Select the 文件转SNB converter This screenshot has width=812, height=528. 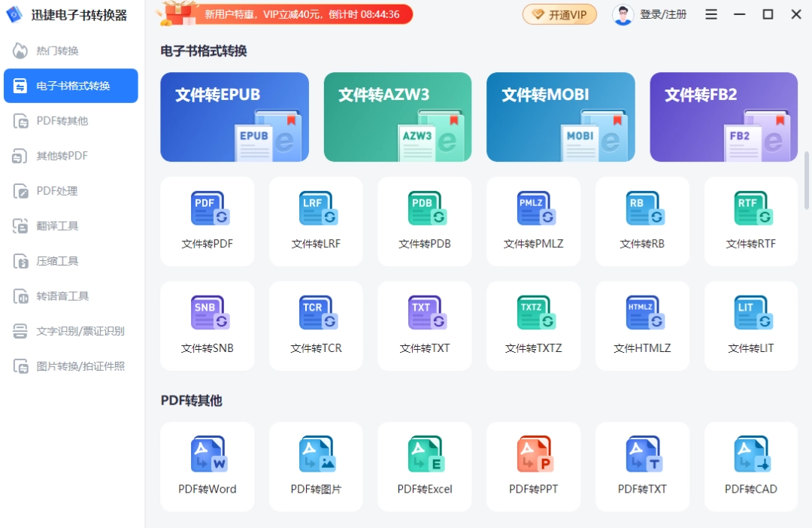point(208,325)
